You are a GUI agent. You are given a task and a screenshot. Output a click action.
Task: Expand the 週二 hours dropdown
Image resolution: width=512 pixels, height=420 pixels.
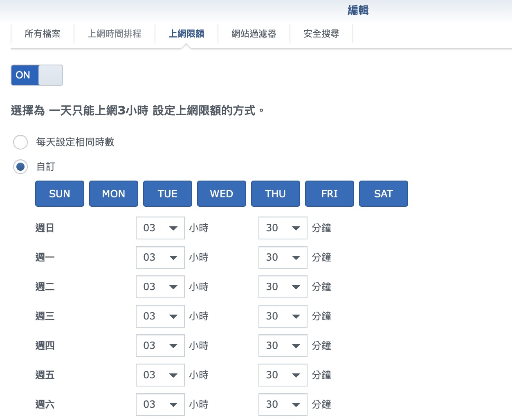(x=160, y=287)
